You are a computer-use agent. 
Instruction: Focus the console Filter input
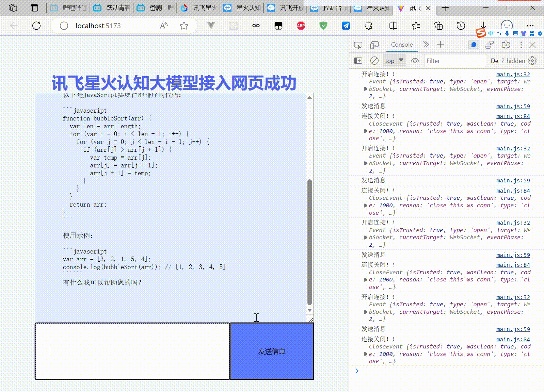[454, 61]
